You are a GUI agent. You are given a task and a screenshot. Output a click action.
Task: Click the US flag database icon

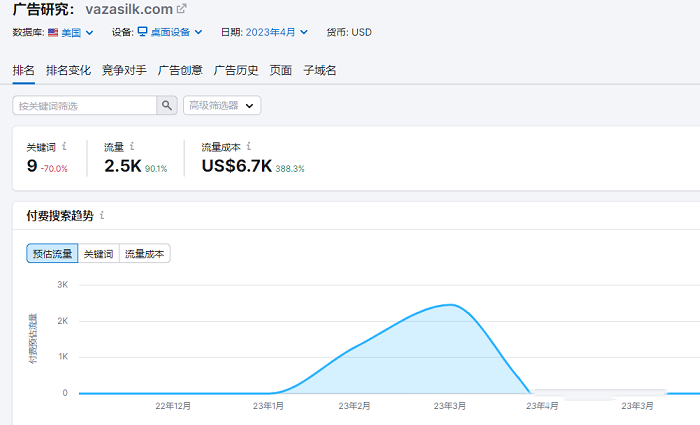pyautogui.click(x=53, y=32)
